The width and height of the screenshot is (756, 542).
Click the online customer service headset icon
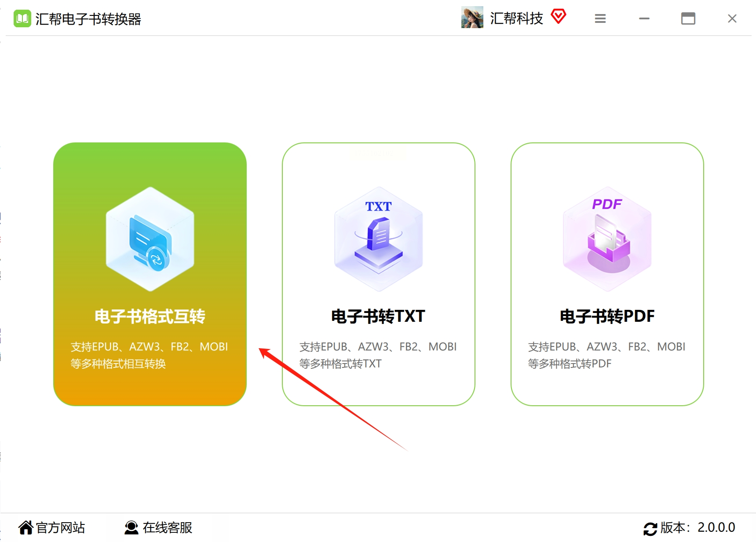pos(131,527)
